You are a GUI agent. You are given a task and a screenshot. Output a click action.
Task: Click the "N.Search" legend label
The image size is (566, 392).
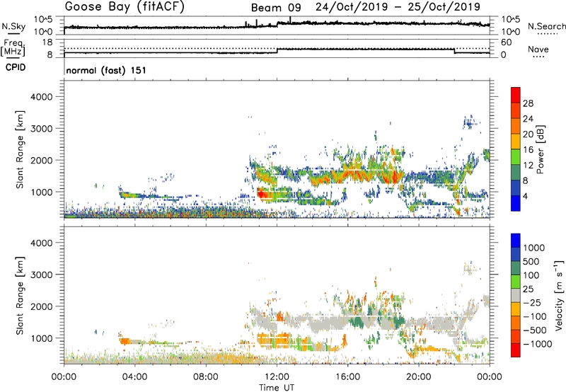(546, 26)
